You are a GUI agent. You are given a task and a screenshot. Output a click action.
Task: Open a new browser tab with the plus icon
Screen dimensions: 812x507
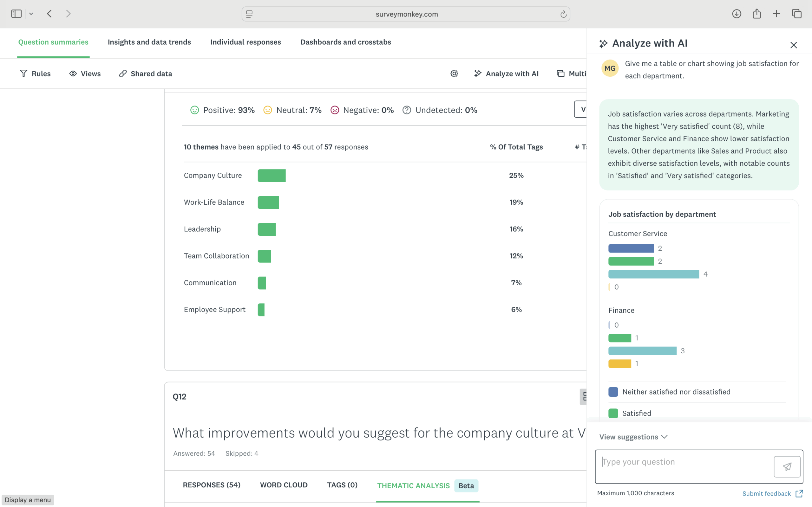776,14
